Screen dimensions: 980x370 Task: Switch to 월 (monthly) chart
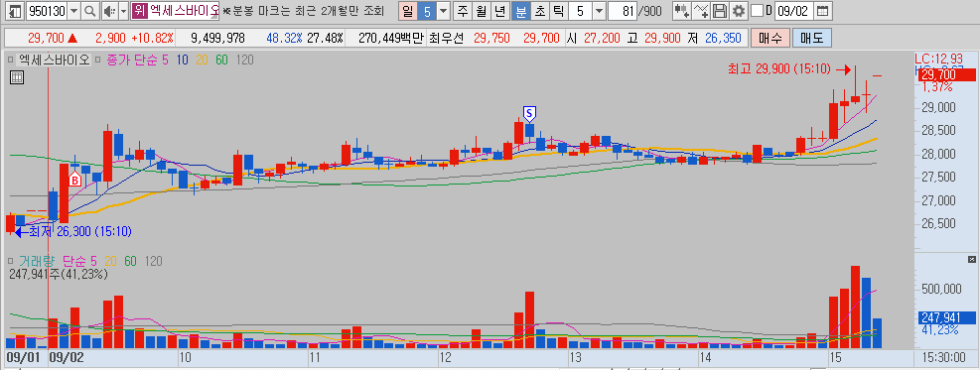click(x=482, y=11)
